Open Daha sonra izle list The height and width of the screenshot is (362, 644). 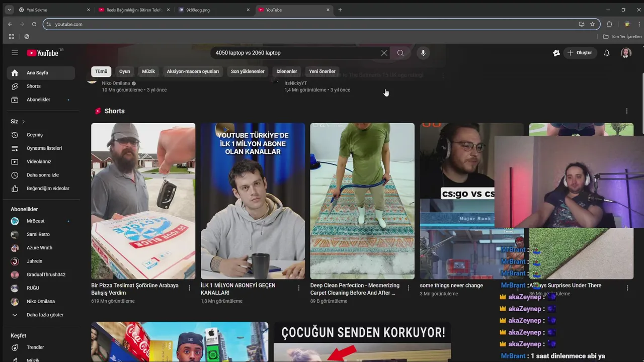click(x=40, y=175)
